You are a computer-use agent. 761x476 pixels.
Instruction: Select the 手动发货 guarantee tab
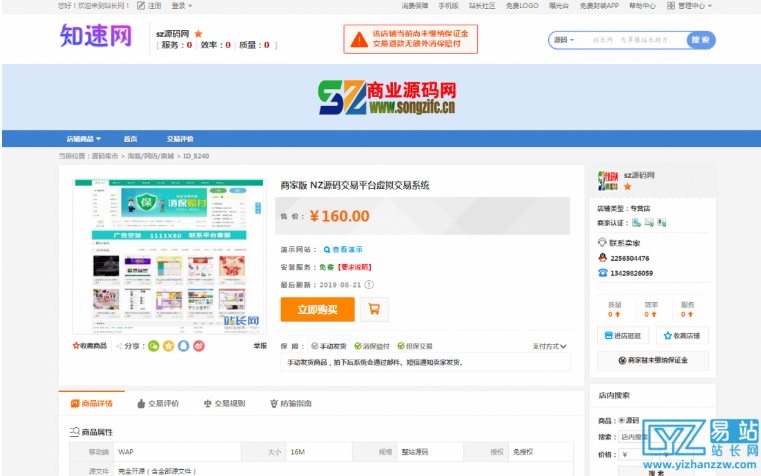point(329,346)
